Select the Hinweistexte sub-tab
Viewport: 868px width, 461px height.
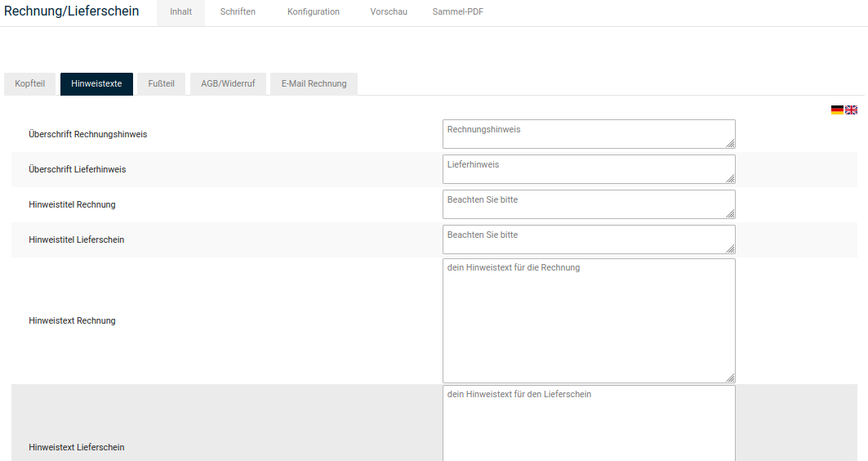[96, 83]
